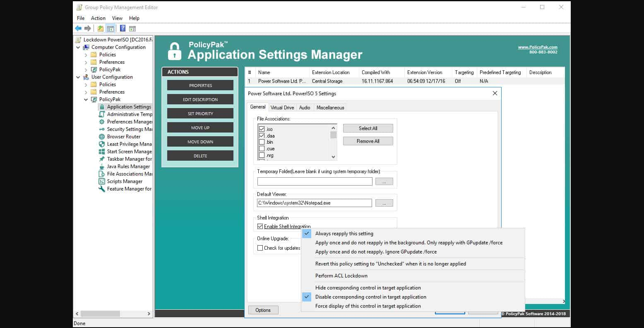Check the .cue file association

click(262, 149)
